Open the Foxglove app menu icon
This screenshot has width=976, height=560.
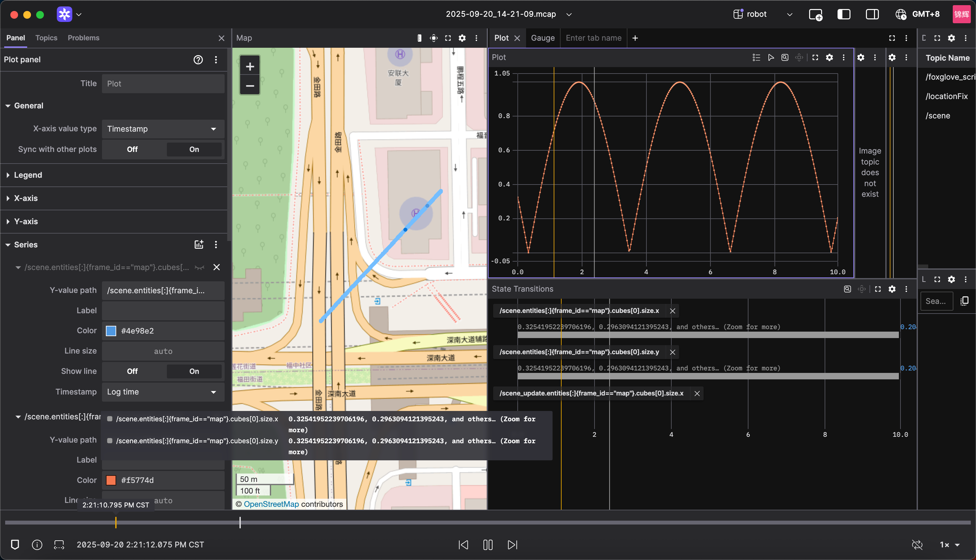tap(65, 14)
